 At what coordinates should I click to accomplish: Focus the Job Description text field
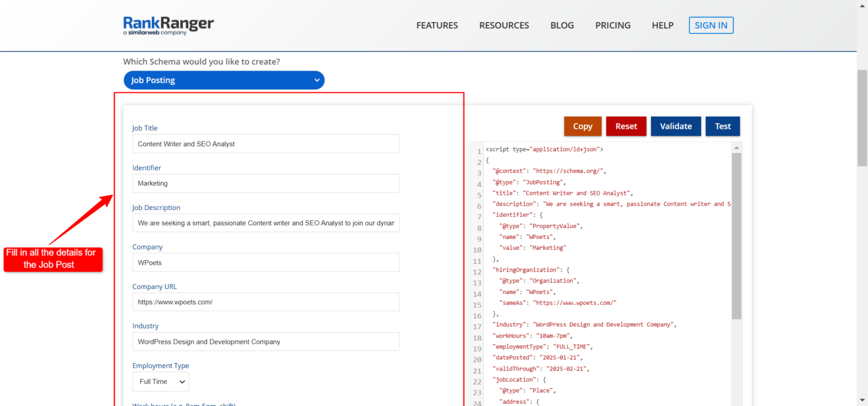266,222
